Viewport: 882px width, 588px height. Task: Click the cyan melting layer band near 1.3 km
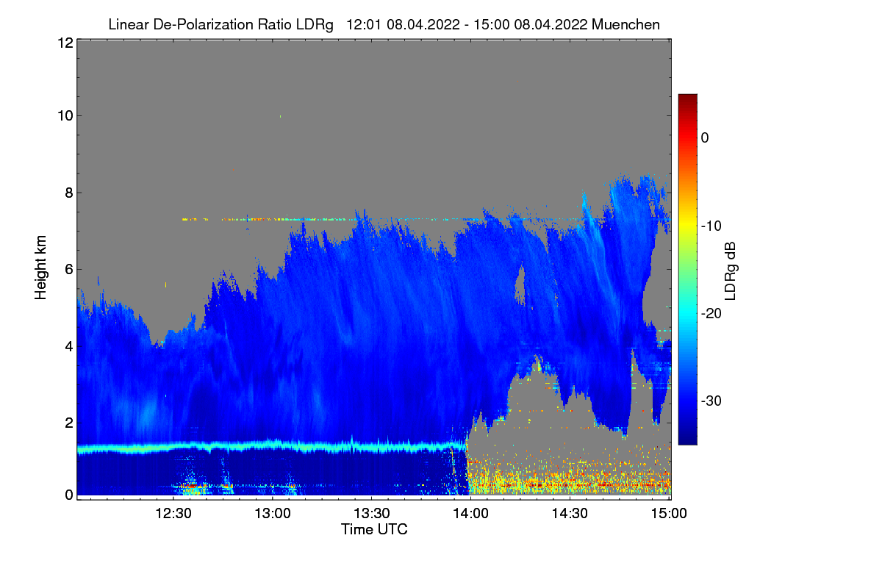[x=272, y=446]
